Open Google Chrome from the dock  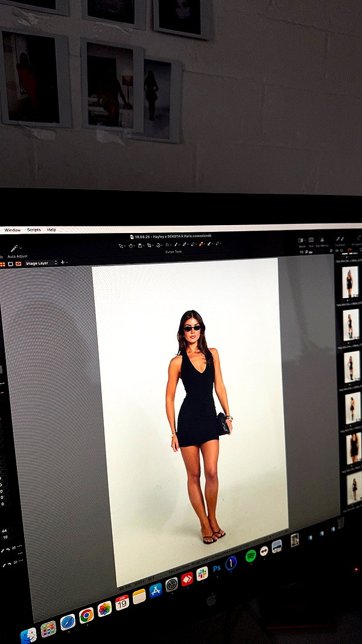pyautogui.click(x=86, y=615)
